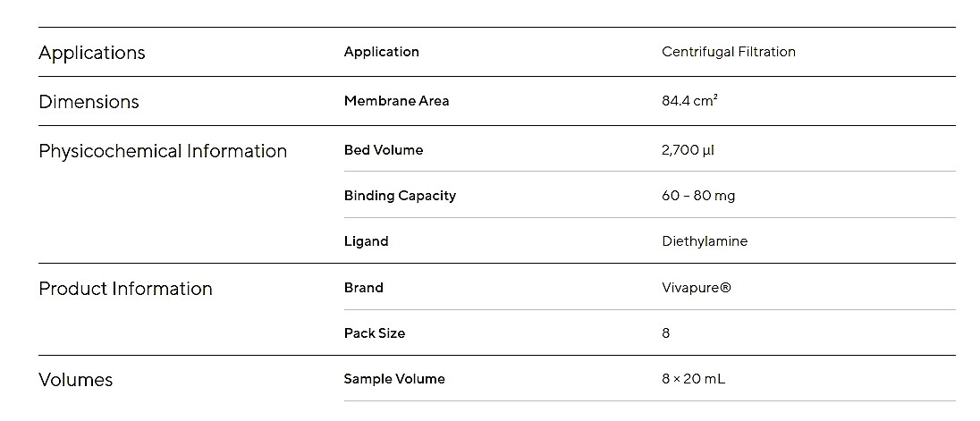The width and height of the screenshot is (980, 421).
Task: Select the Applications section heading
Action: tap(92, 53)
